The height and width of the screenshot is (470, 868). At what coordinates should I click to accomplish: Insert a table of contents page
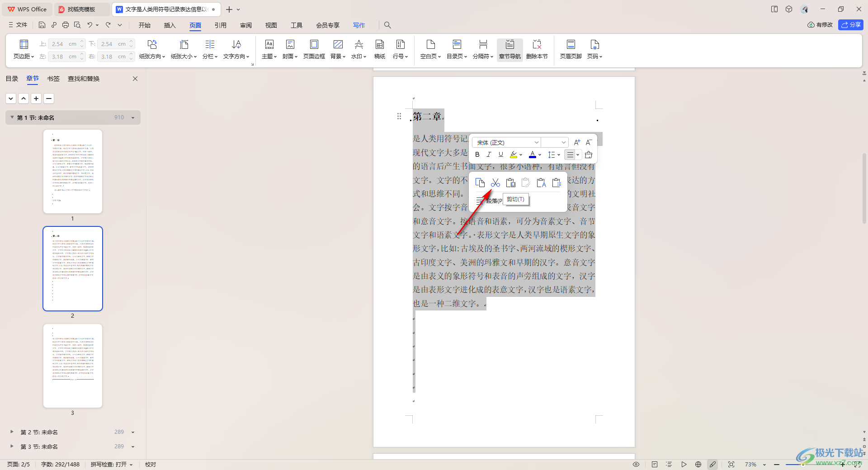[x=457, y=49]
